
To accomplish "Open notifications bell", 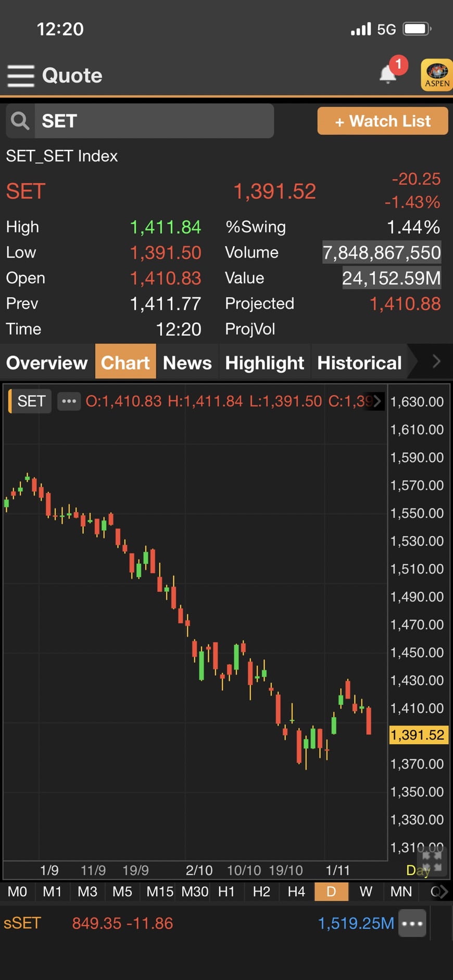I will [388, 74].
